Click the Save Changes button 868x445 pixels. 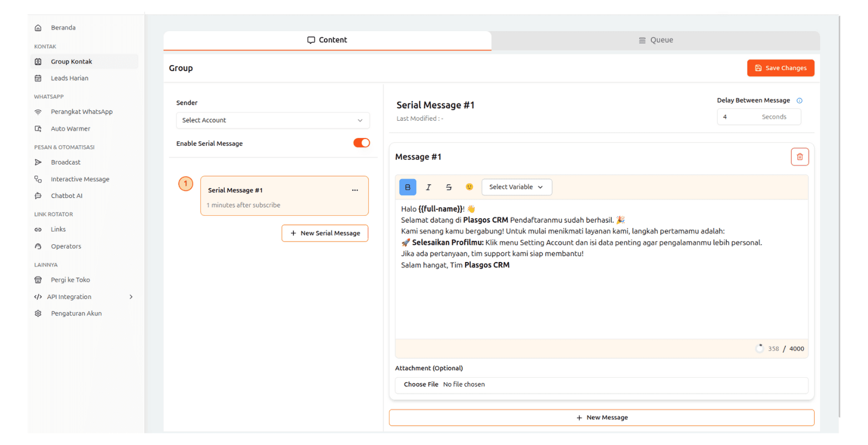pyautogui.click(x=780, y=68)
